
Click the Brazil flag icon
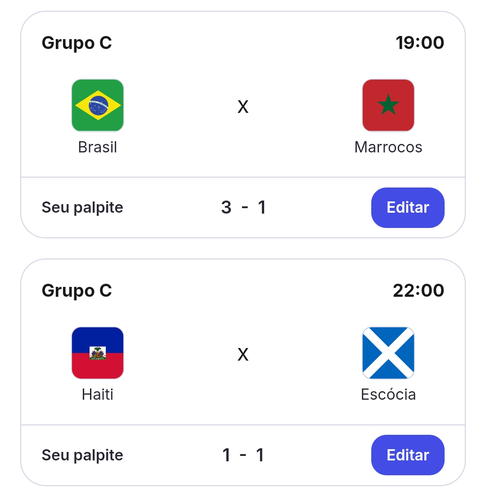click(x=98, y=105)
